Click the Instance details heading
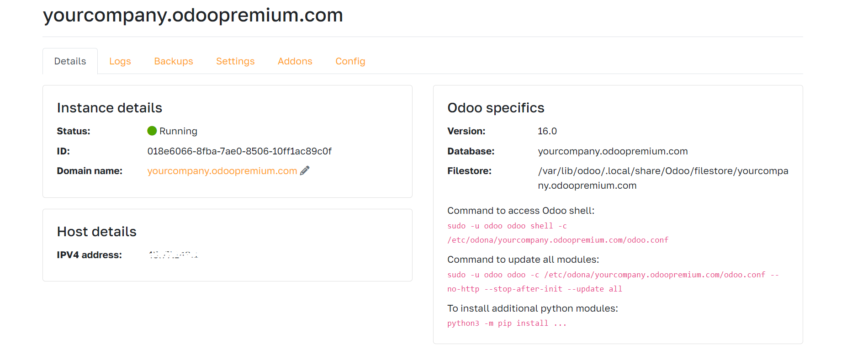The height and width of the screenshot is (350, 868). point(110,108)
